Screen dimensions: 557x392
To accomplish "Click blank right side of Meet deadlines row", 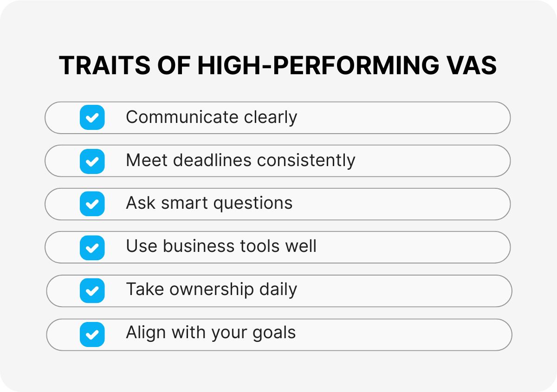I will (441, 161).
